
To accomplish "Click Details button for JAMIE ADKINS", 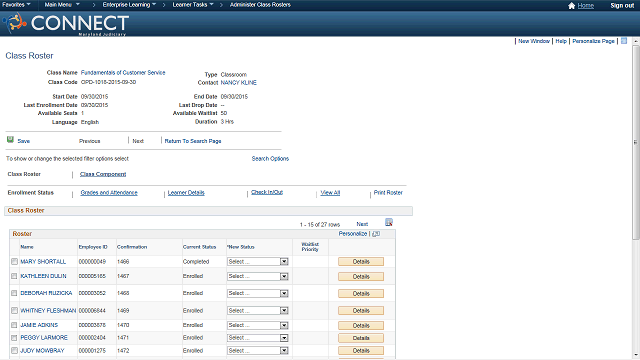I will coord(361,326).
